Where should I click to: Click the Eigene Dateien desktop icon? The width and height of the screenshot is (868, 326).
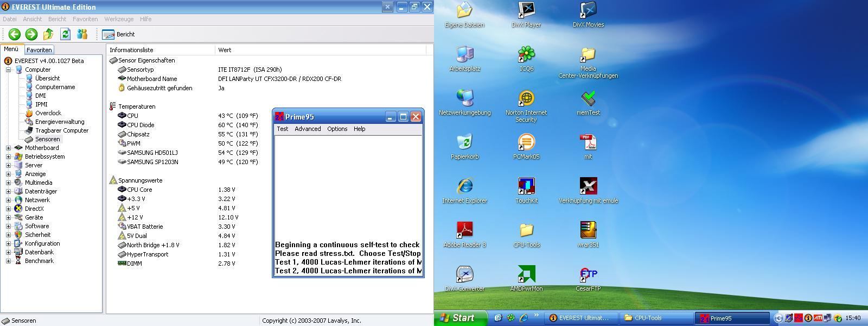pyautogui.click(x=464, y=15)
